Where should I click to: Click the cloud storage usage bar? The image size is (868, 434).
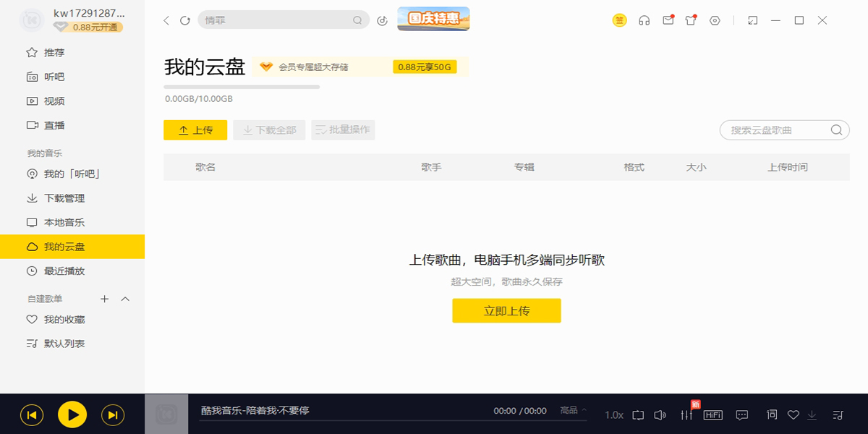pyautogui.click(x=242, y=87)
